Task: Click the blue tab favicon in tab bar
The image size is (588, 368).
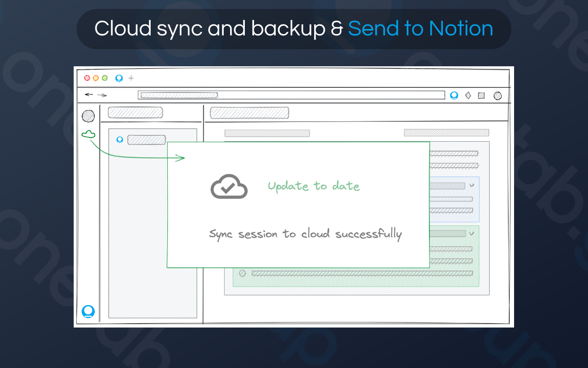Action: [119, 78]
